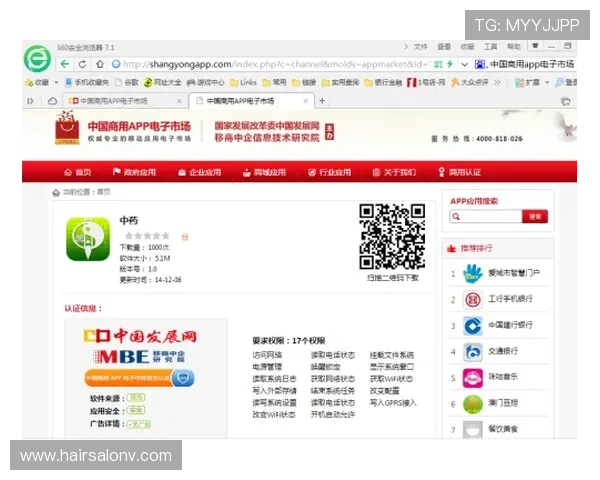The image size is (600, 480).
Task: Click the 国家发展改革委中国发展网 header text
Action: tap(267, 126)
